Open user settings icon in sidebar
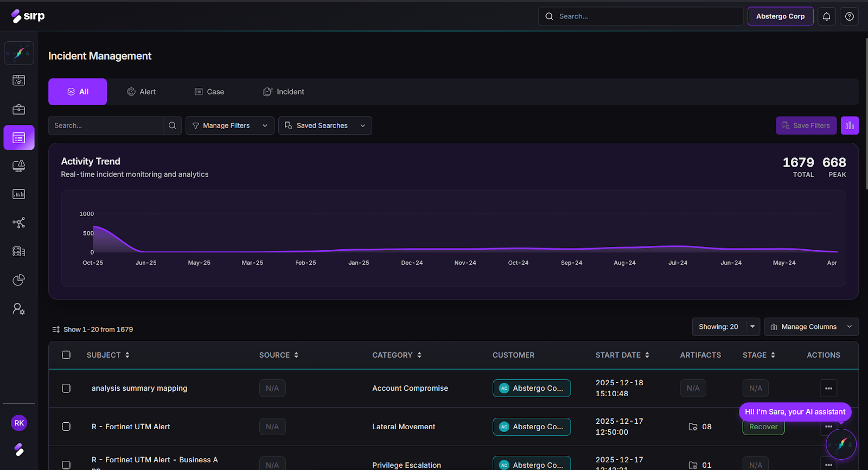This screenshot has width=868, height=470. click(x=19, y=309)
